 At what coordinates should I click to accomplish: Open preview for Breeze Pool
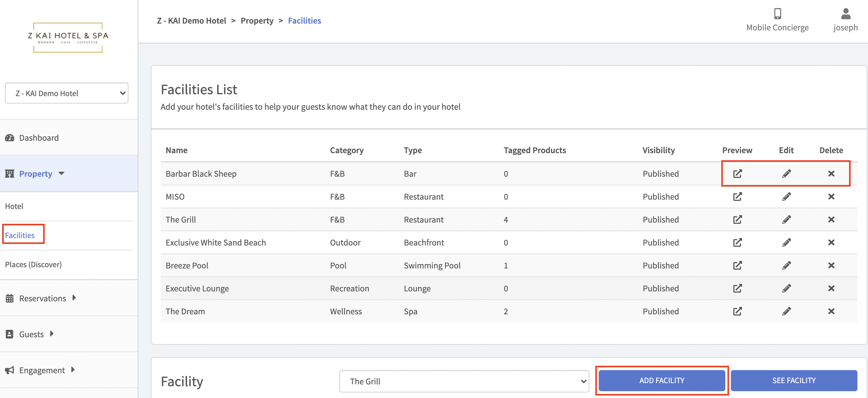click(x=737, y=265)
